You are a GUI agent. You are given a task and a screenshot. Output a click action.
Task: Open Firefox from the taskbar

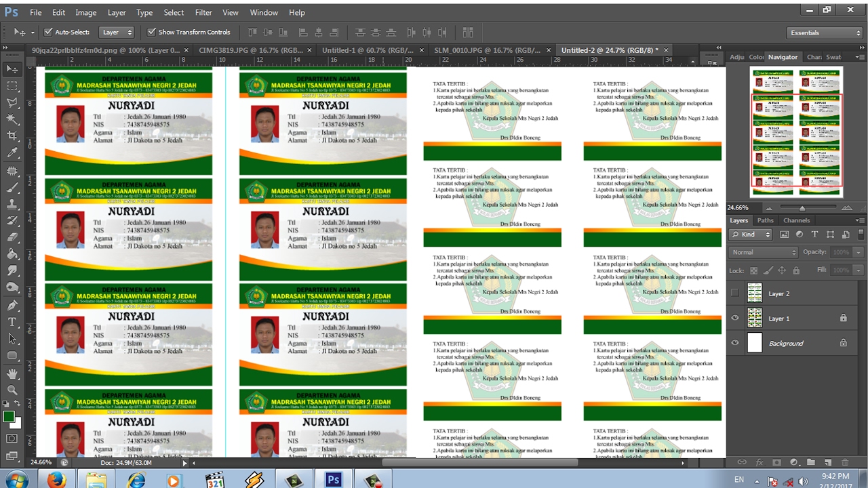pyautogui.click(x=57, y=480)
